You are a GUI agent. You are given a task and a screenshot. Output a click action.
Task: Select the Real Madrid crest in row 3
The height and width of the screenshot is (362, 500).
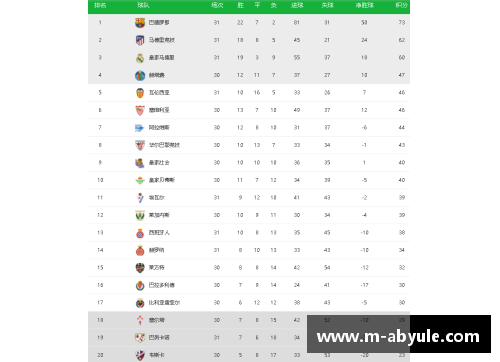coord(140,58)
